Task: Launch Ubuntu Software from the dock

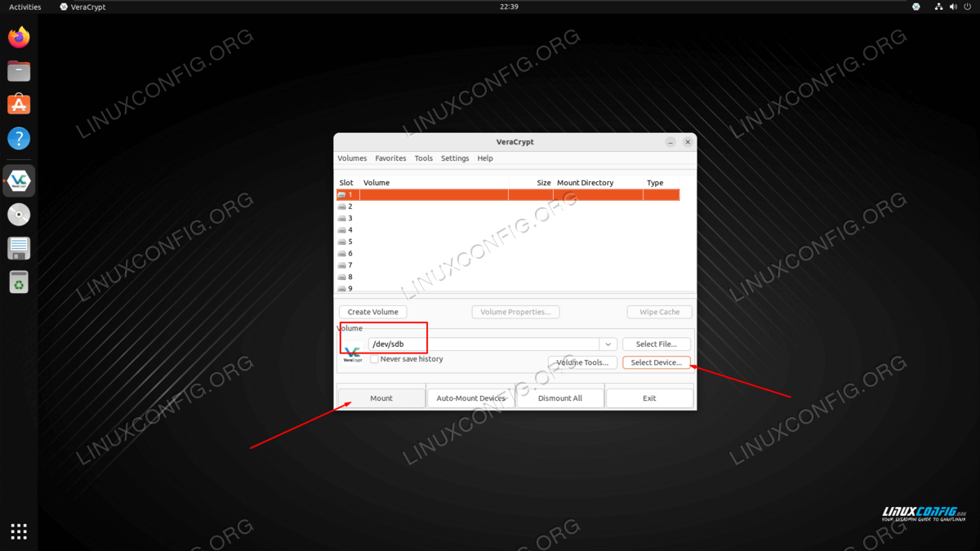Action: pyautogui.click(x=19, y=104)
